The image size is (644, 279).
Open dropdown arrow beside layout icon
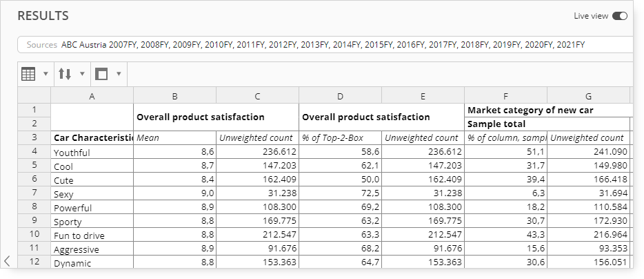point(119,74)
